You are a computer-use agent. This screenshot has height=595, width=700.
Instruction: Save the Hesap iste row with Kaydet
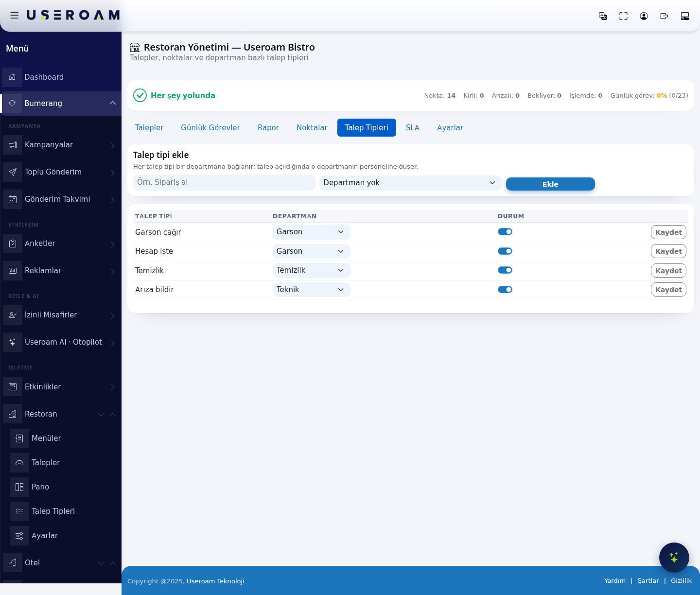668,251
